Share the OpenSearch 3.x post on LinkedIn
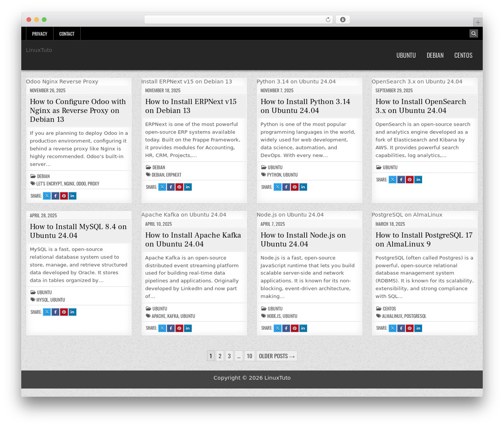Image resolution: width=504 pixels, height=427 pixels. 418,180
